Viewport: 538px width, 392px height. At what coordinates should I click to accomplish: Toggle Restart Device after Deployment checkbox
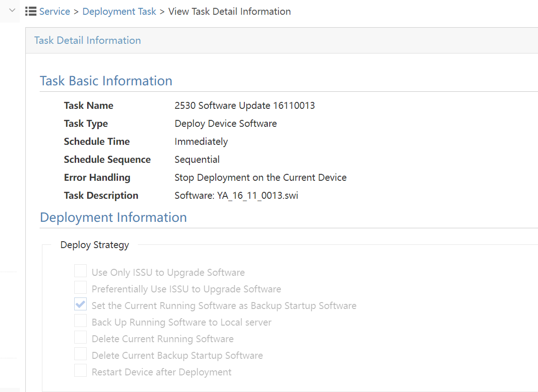pyautogui.click(x=81, y=371)
